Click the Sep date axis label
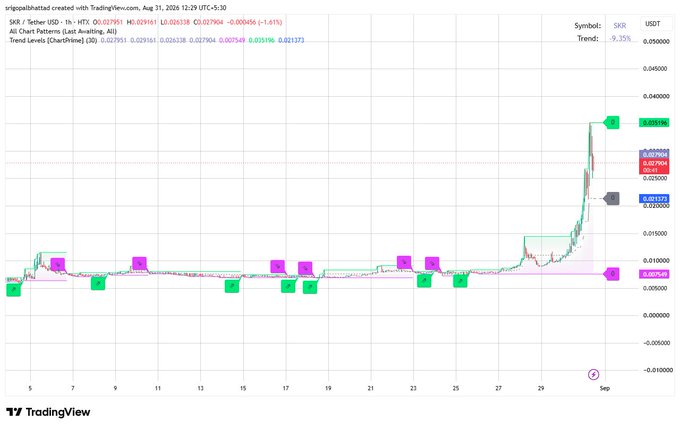The image size is (680, 428). (x=605, y=388)
